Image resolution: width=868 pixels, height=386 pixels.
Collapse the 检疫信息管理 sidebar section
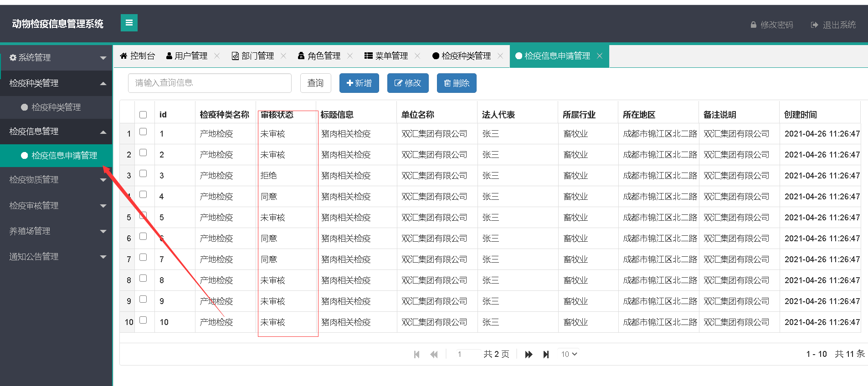[56, 132]
